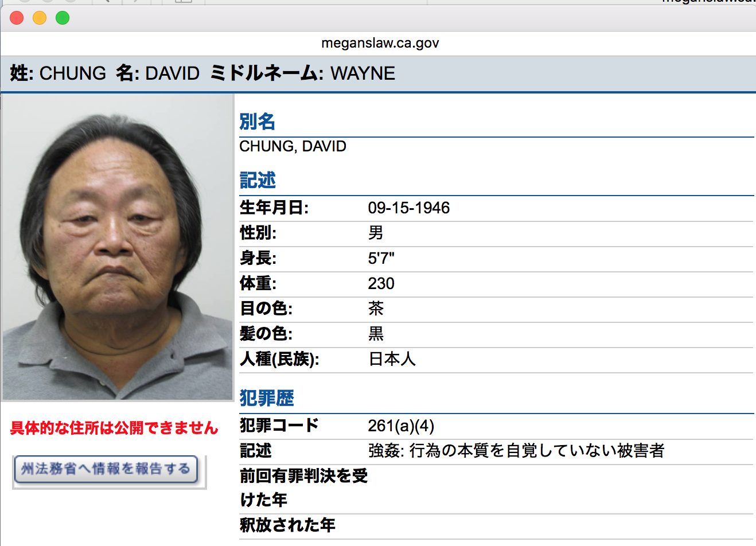Click the 記述 label under 犯罪歴
Image resolution: width=756 pixels, height=546 pixels.
click(255, 451)
